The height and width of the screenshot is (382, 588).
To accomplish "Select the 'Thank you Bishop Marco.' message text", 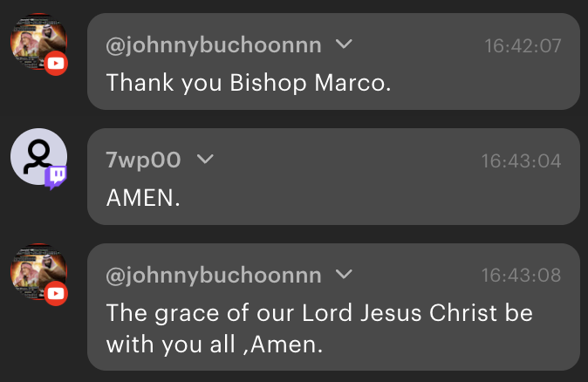I will click(x=249, y=83).
